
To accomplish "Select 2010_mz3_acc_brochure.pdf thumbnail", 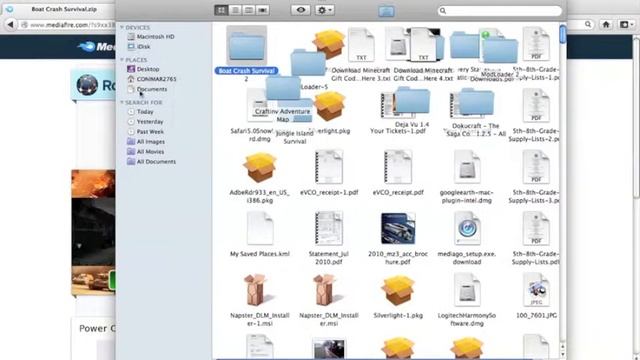I will pyautogui.click(x=398, y=229).
